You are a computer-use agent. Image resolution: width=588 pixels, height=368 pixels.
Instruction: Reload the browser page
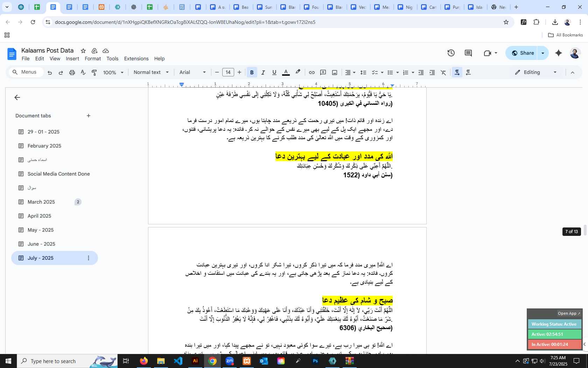tap(33, 22)
